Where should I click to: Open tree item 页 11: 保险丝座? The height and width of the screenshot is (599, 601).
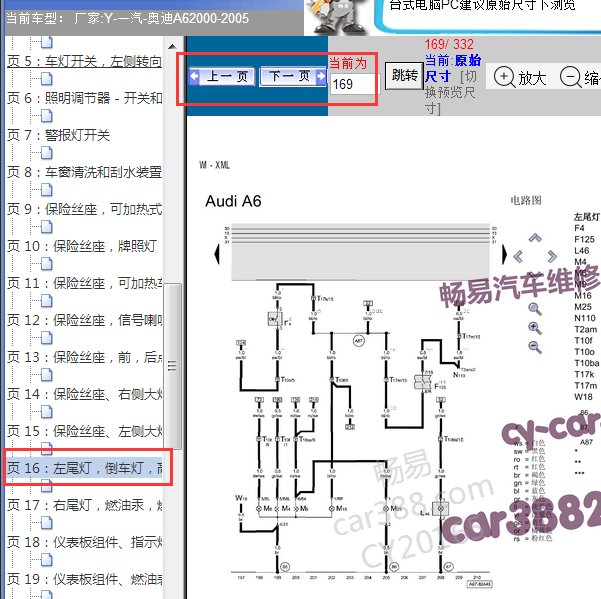pos(84,283)
